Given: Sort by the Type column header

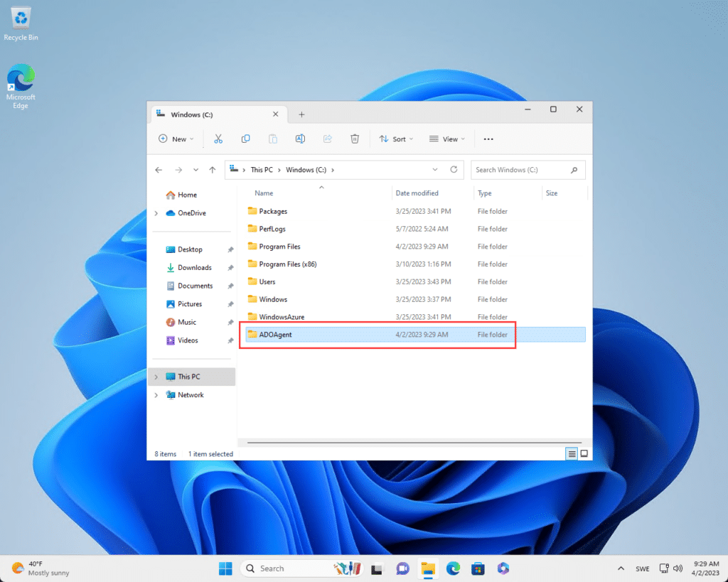Looking at the screenshot, I should [485, 193].
